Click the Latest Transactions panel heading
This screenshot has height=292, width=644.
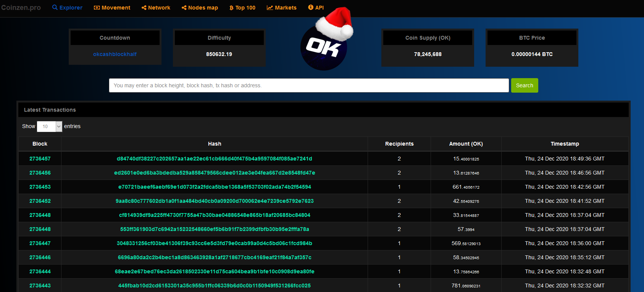coord(50,110)
